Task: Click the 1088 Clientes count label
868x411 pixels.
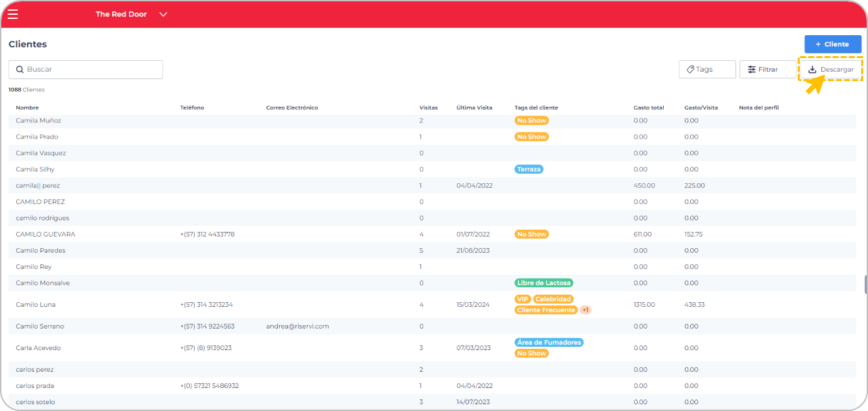Action: pos(26,89)
